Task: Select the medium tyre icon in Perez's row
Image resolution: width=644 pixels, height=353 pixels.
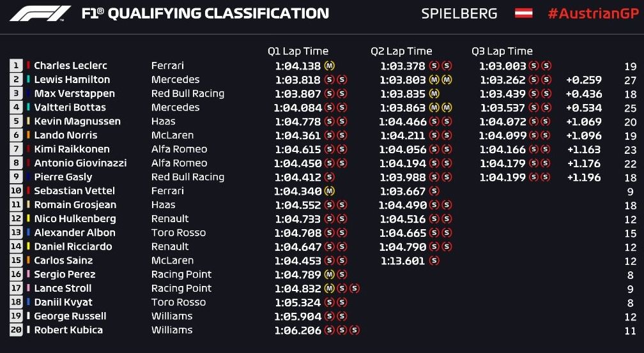Action: tap(330, 274)
